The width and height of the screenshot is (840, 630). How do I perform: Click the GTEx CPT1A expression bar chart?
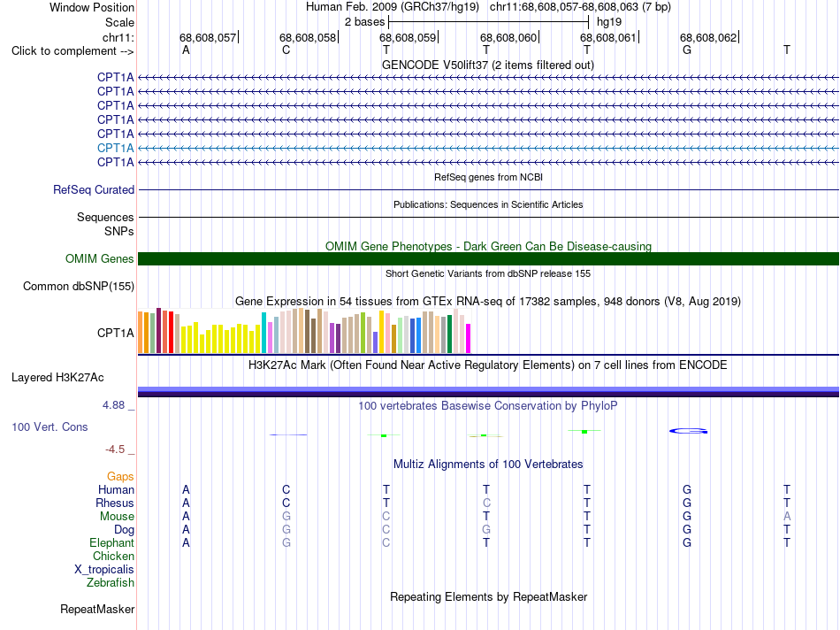[x=304, y=330]
